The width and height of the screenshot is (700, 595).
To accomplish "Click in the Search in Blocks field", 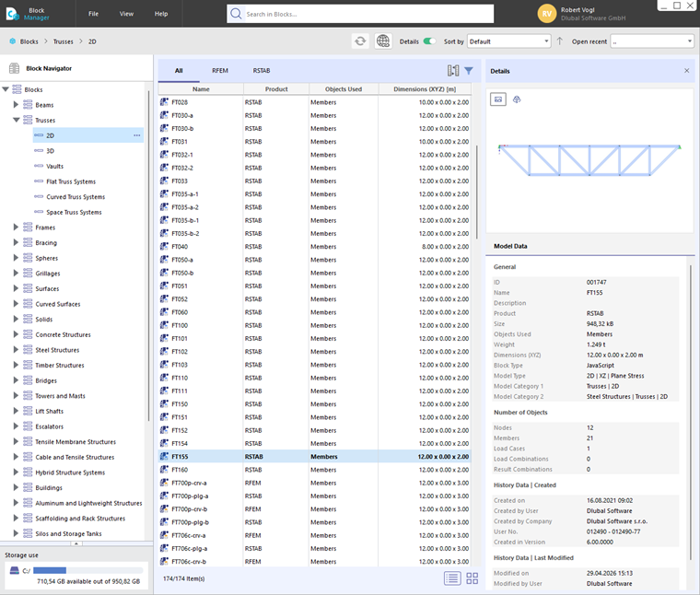I will (x=368, y=14).
